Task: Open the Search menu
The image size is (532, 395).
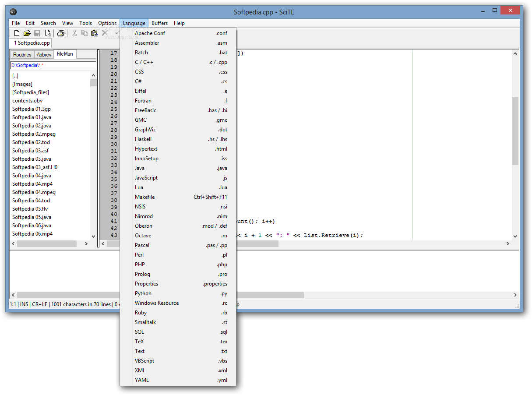Action: [48, 23]
